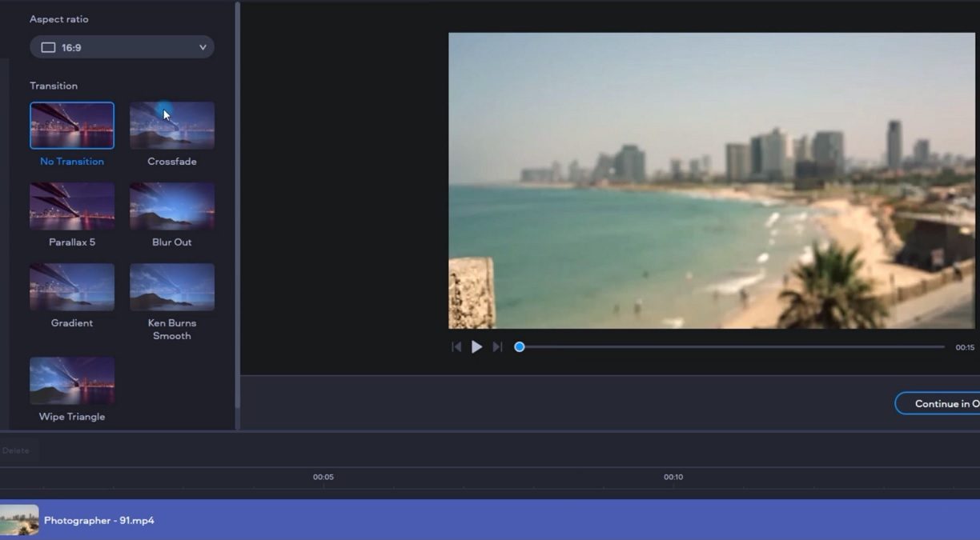
Task: Select the Crossfade transition
Action: (x=171, y=125)
